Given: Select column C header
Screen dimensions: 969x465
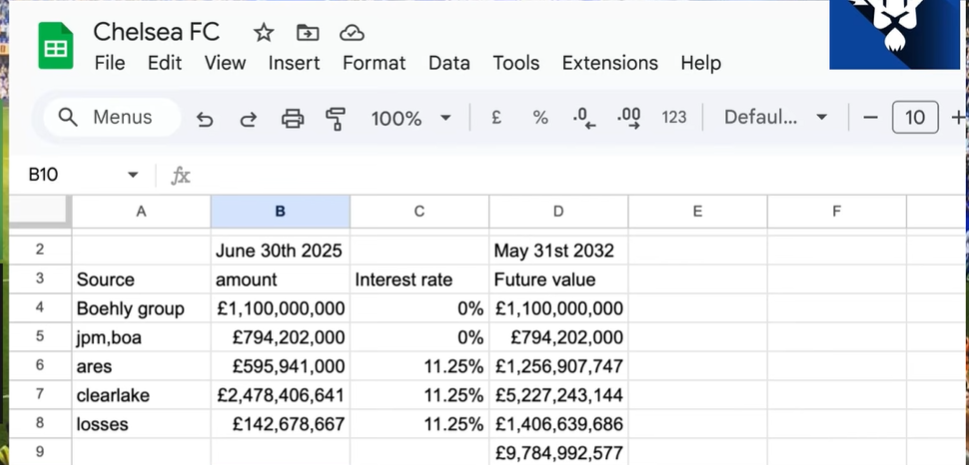Looking at the screenshot, I should pyautogui.click(x=419, y=211).
